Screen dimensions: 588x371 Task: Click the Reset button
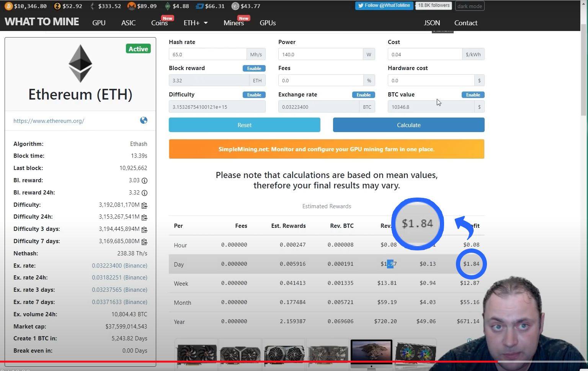[x=245, y=125]
